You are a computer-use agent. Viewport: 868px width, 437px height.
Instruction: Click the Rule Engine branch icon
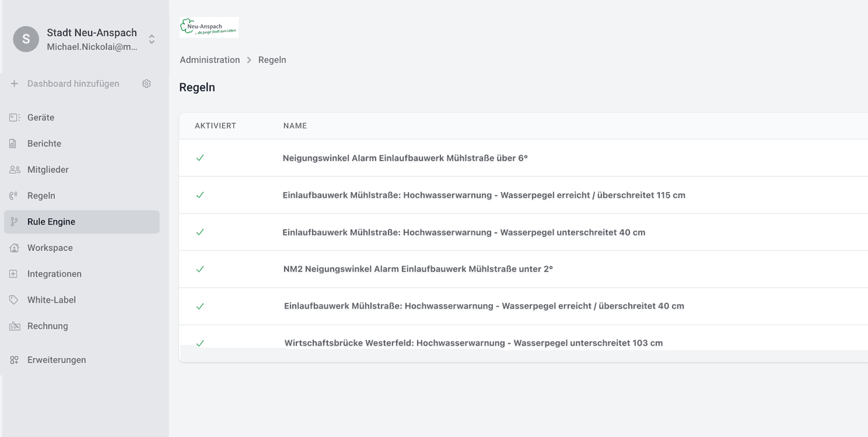point(15,222)
